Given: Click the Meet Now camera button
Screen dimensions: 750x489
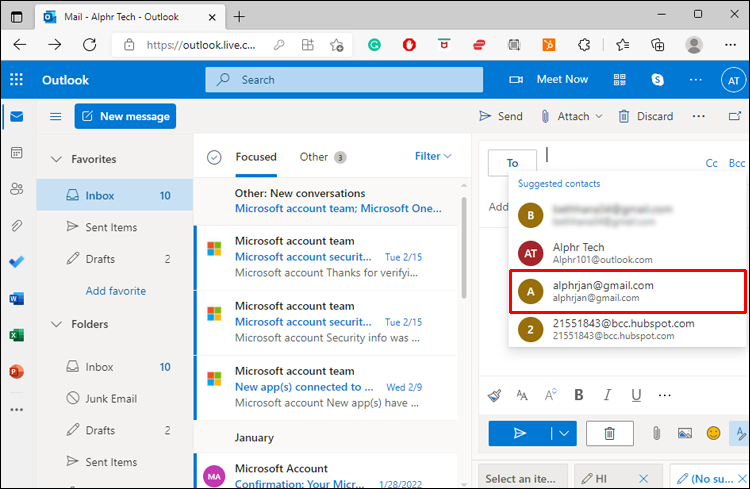Looking at the screenshot, I should pyautogui.click(x=549, y=79).
